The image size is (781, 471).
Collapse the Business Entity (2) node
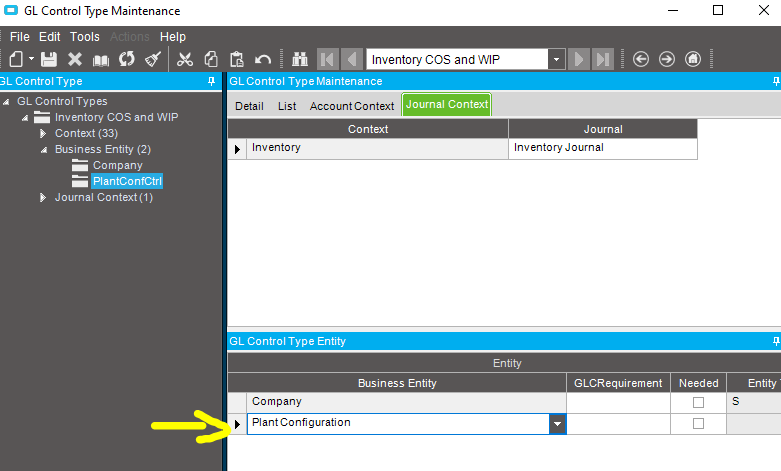point(44,150)
